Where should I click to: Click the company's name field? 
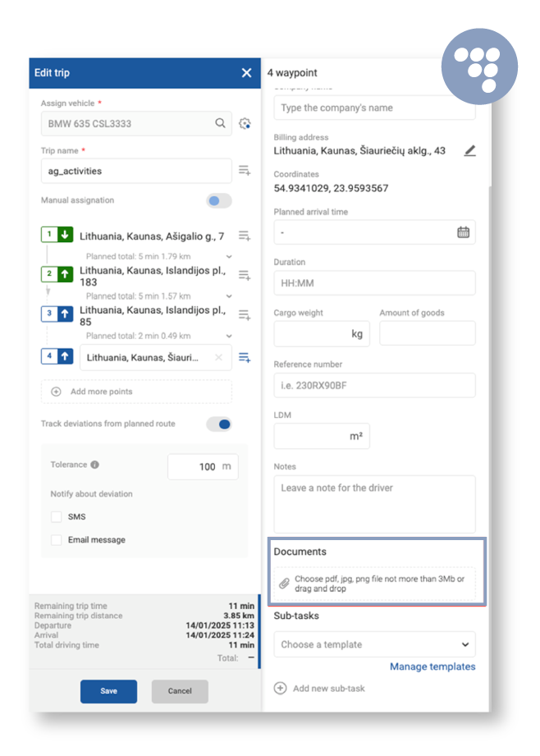pyautogui.click(x=374, y=108)
